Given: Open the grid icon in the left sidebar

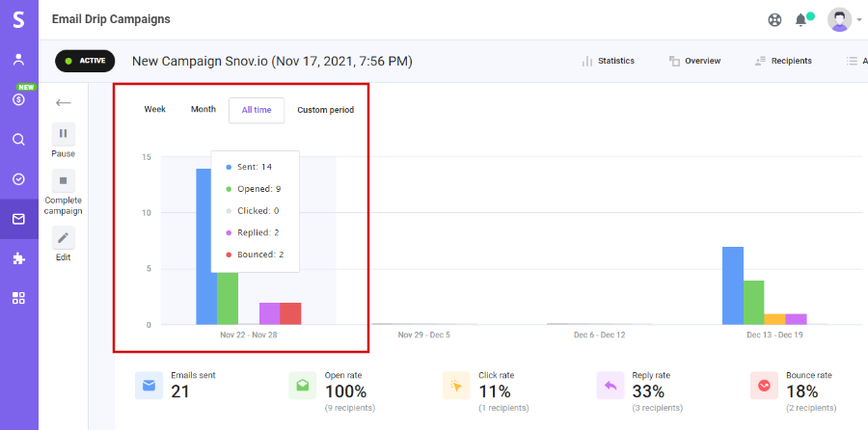Looking at the screenshot, I should coord(18,298).
